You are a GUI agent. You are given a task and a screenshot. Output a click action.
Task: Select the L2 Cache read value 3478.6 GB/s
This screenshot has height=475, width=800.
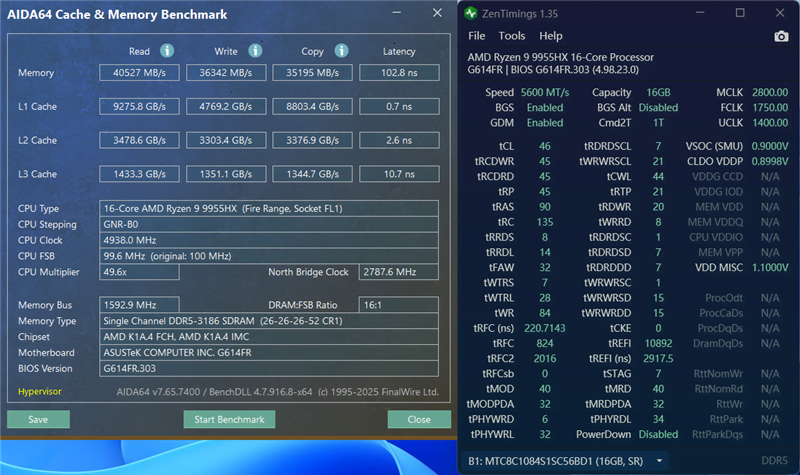pyautogui.click(x=139, y=140)
